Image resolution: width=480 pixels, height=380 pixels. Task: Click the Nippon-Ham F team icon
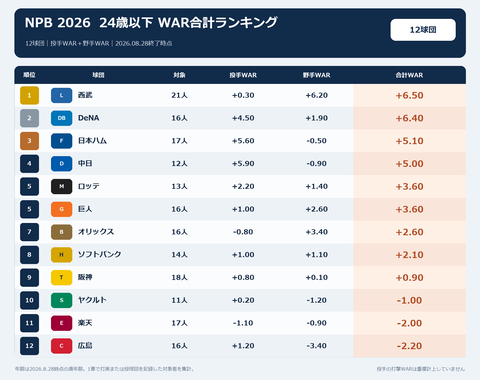pos(61,141)
